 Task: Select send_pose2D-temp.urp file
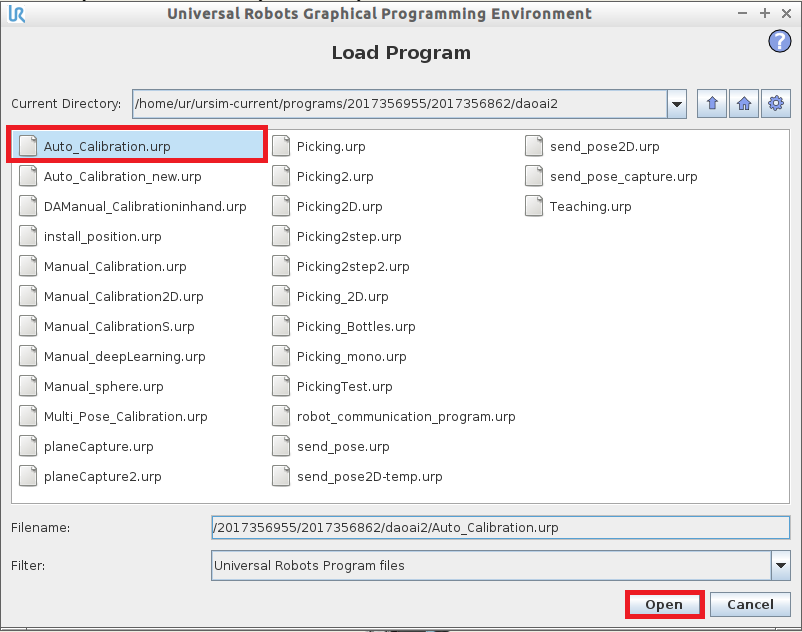(358, 477)
